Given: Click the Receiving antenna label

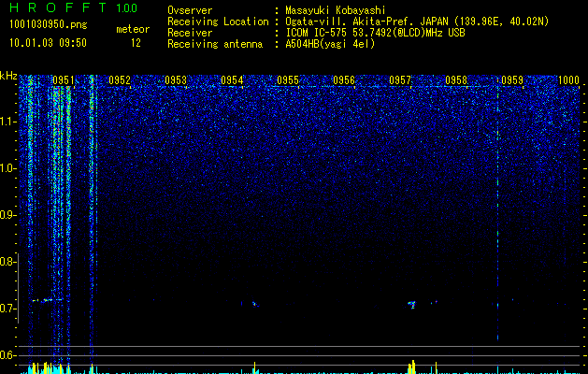Looking at the screenshot, I should 215,44.
